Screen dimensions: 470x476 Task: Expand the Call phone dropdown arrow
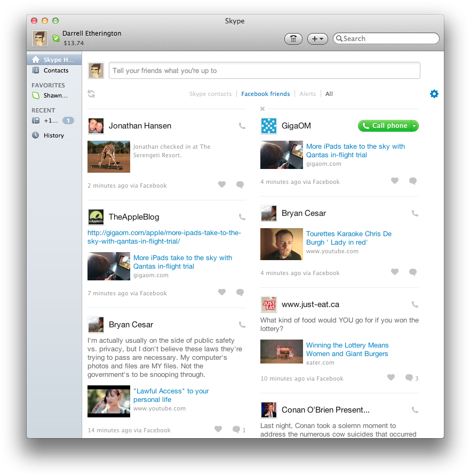pyautogui.click(x=413, y=126)
